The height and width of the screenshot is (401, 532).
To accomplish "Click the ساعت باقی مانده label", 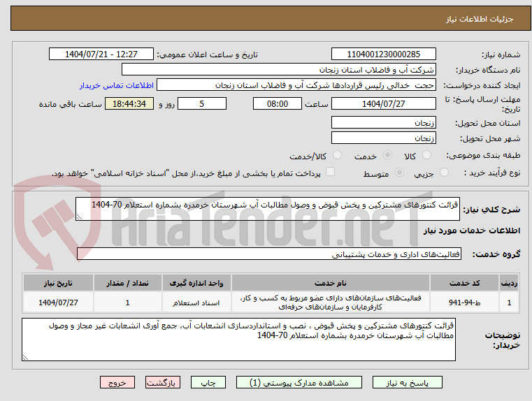I will click(x=70, y=104).
